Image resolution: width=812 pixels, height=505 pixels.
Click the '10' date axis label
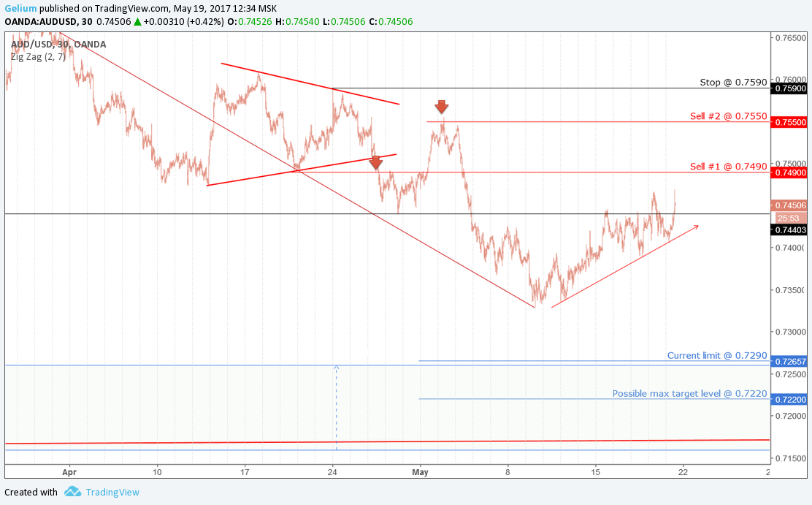[x=157, y=472]
